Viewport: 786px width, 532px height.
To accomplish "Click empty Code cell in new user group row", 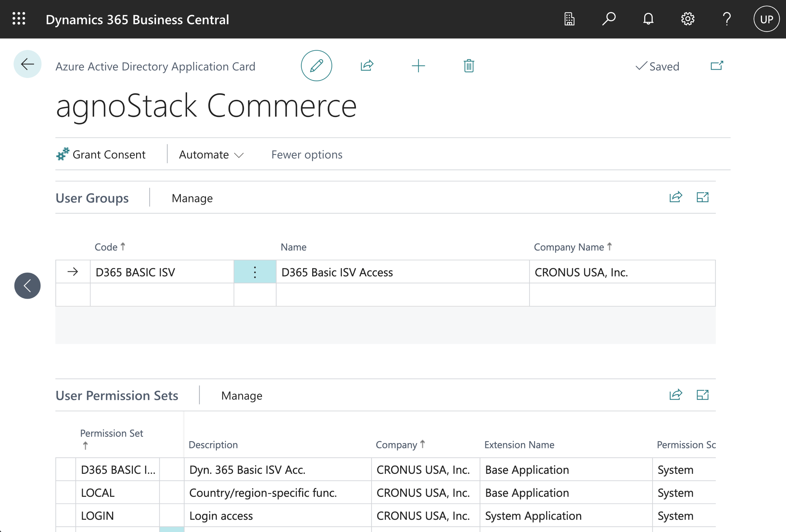I will coord(162,295).
